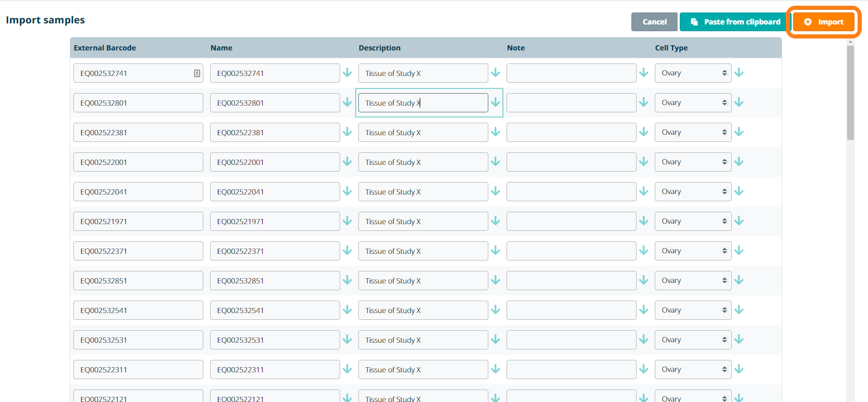Click Note fill-down arrow in EQ002532851 row
This screenshot has width=868, height=402.
pos(644,280)
